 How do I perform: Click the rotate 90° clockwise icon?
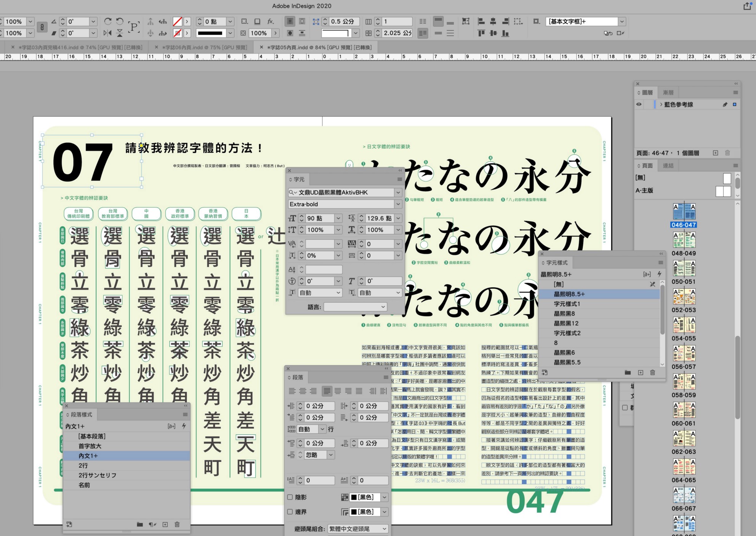[x=108, y=21]
